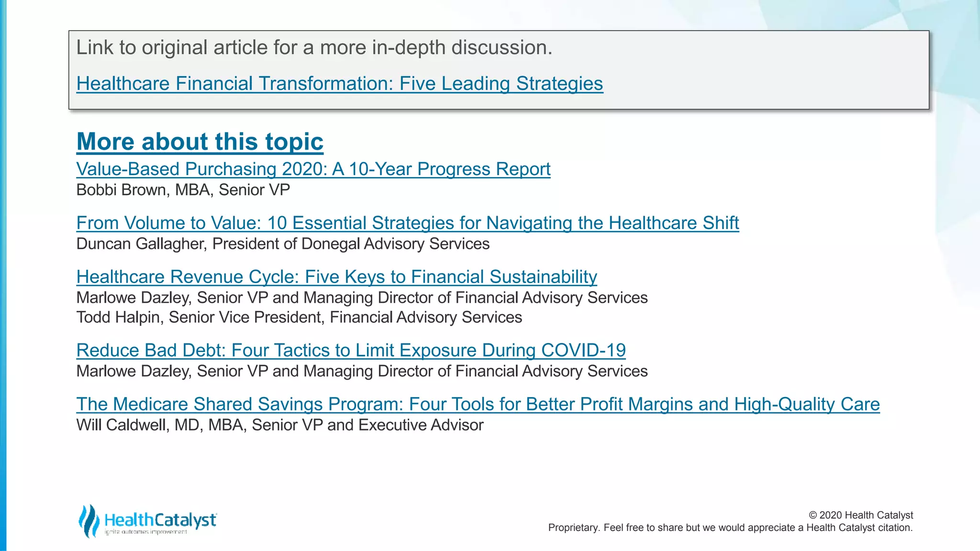Click the © 2020 Health Catalyst copyright text

pyautogui.click(x=861, y=515)
